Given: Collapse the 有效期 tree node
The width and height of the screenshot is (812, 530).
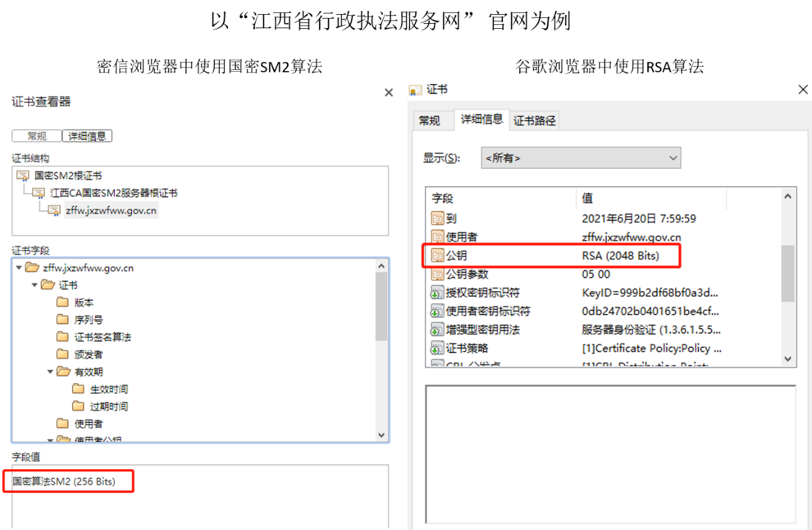Looking at the screenshot, I should point(50,372).
